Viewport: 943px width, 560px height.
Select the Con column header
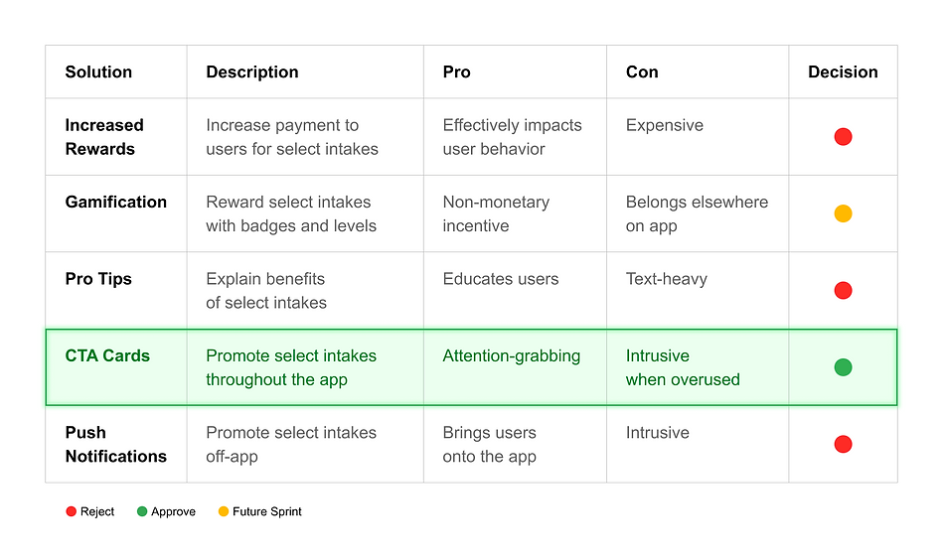642,72
